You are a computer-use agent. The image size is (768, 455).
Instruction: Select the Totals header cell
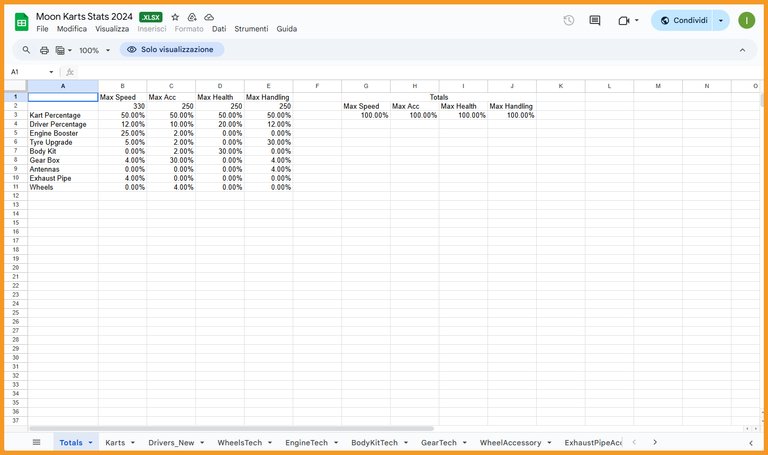(x=439, y=97)
